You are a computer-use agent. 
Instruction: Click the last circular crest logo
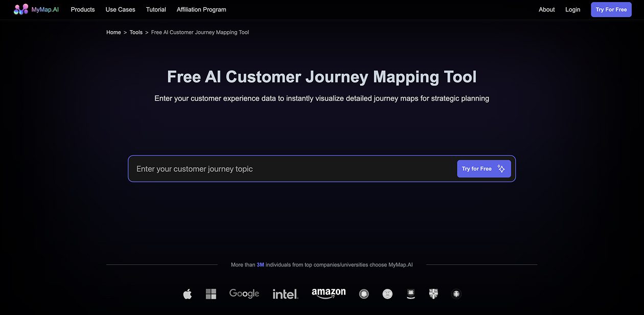click(x=456, y=294)
